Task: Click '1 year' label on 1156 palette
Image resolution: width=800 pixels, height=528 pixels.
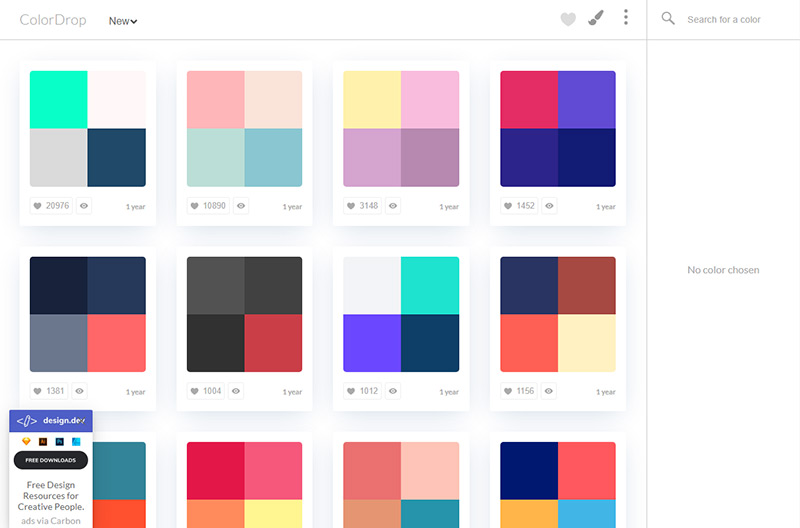Action: click(606, 392)
